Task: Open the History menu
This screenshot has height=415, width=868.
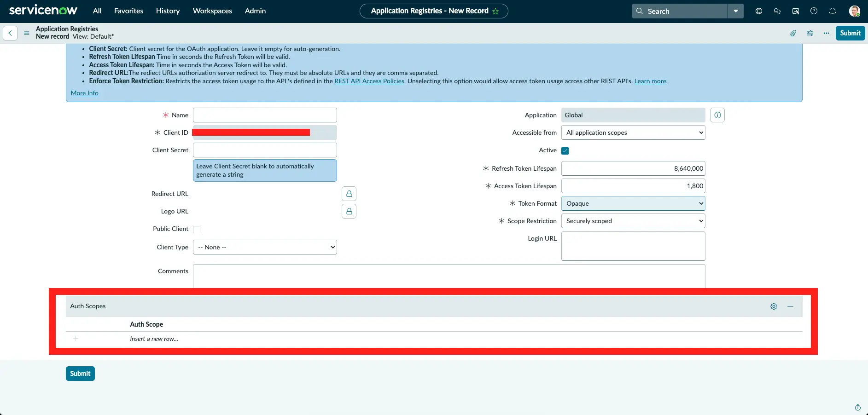Action: [168, 11]
